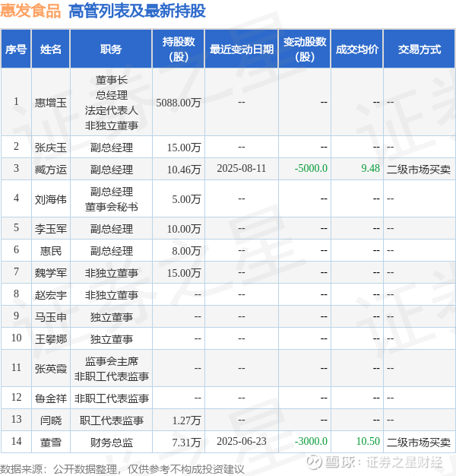This screenshot has height=476, width=456.
Task: Select the 交易方式 column header
Action: point(420,49)
